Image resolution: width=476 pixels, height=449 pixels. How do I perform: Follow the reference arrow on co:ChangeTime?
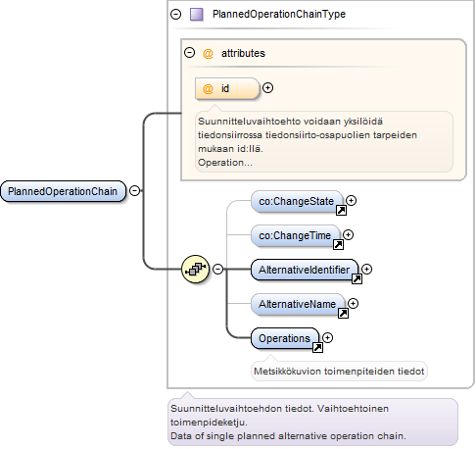(x=338, y=244)
